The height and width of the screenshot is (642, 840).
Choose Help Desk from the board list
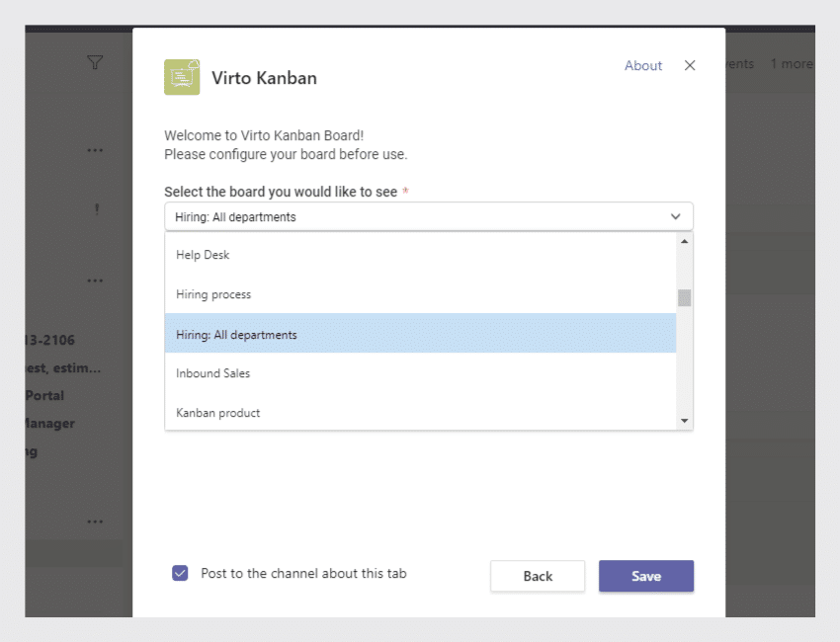421,255
